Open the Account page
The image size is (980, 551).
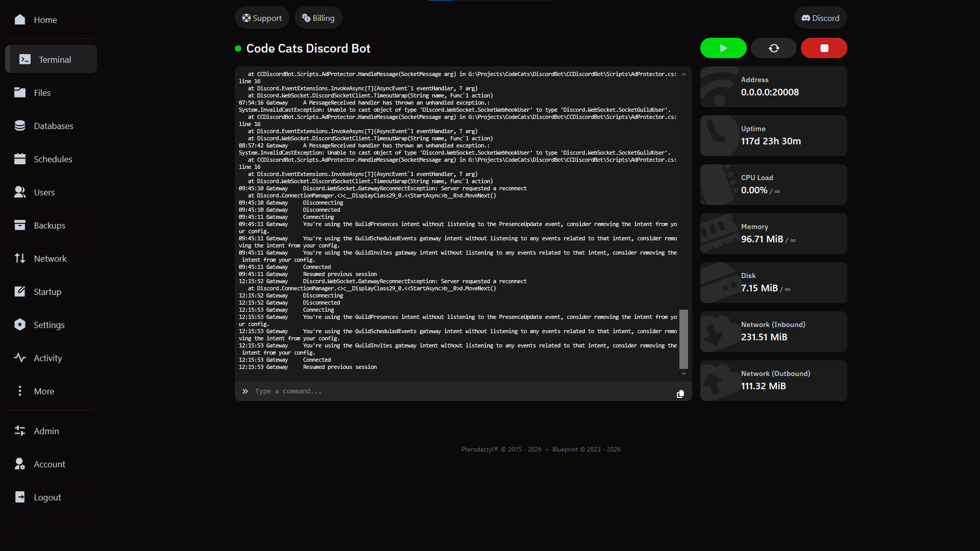point(51,464)
